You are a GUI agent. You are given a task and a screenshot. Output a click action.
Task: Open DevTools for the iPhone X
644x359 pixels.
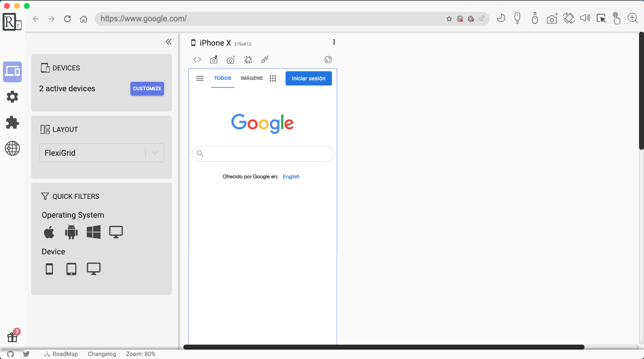point(197,60)
